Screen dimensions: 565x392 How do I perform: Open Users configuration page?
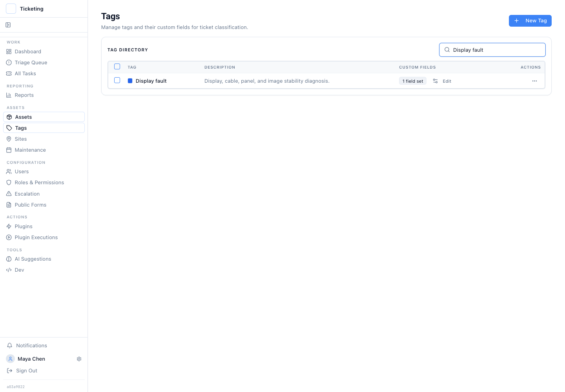pos(44,172)
